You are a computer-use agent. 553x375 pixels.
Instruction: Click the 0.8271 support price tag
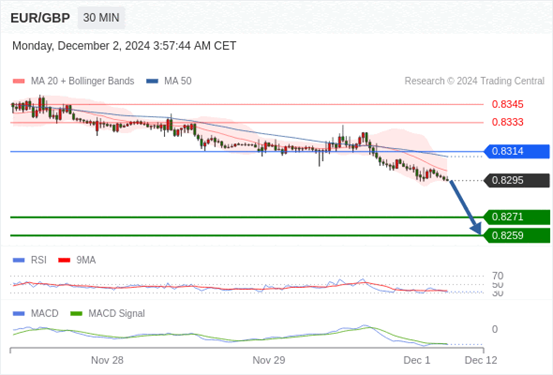[517, 217]
